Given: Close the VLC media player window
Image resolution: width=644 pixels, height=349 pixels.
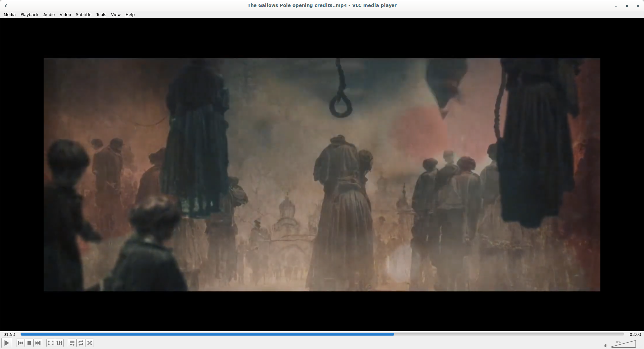Looking at the screenshot, I should tap(638, 6).
